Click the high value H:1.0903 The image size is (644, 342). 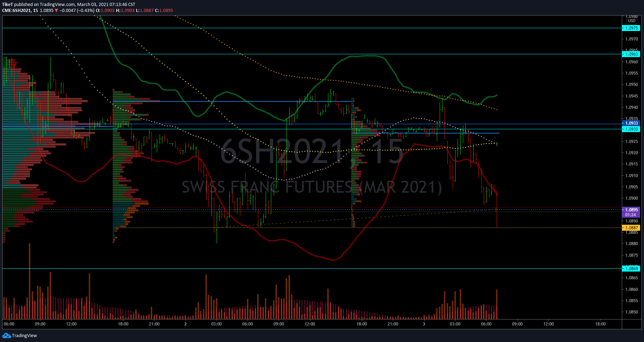(125, 11)
